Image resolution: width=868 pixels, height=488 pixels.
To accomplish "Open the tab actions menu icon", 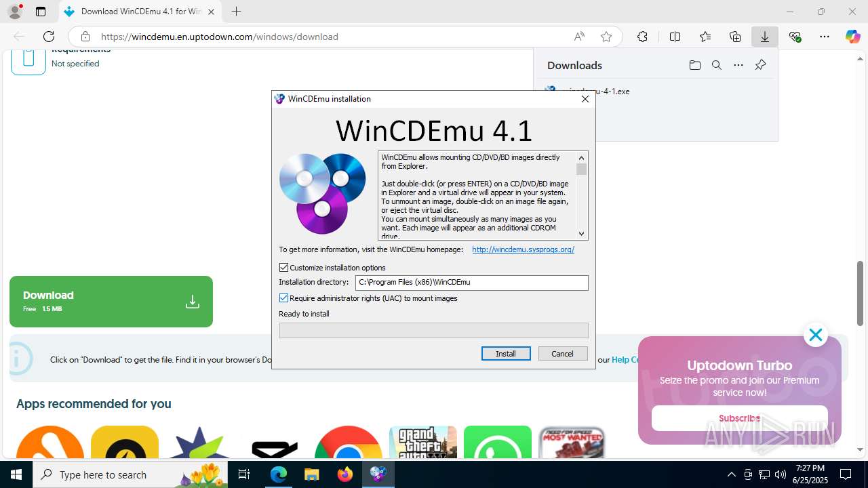I will pos(41,12).
